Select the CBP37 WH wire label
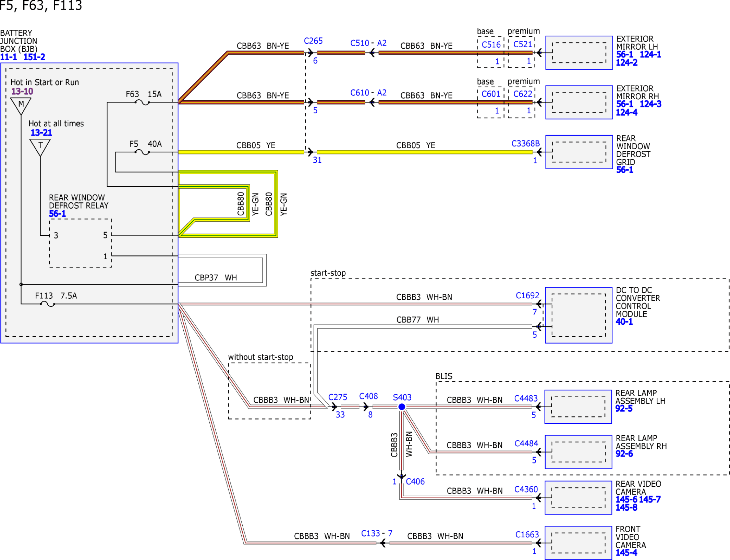This screenshot has width=730, height=560. pos(216,277)
